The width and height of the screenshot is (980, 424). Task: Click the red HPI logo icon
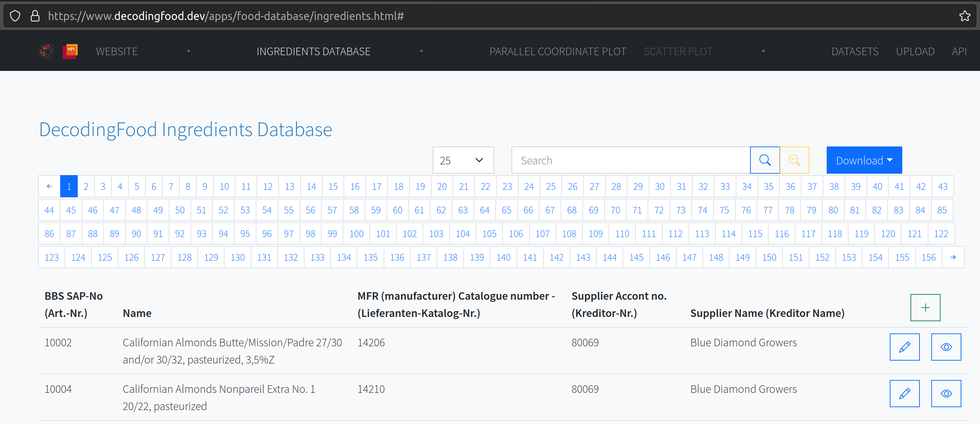tap(70, 51)
